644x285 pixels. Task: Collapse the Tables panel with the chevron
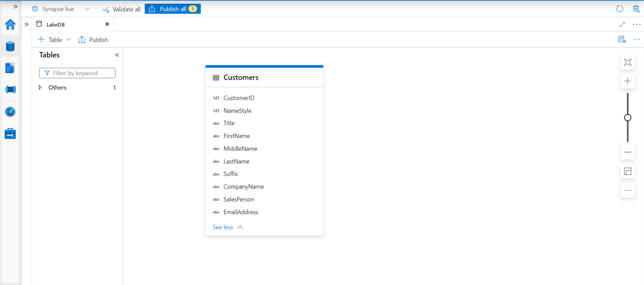tap(117, 54)
